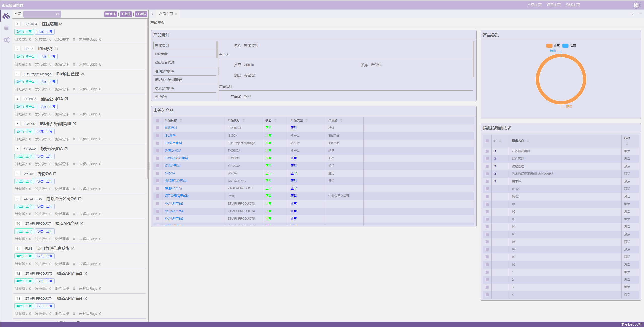Open 外协OA external link icon
Image resolution: width=644 pixels, height=327 pixels.
[x=55, y=174]
